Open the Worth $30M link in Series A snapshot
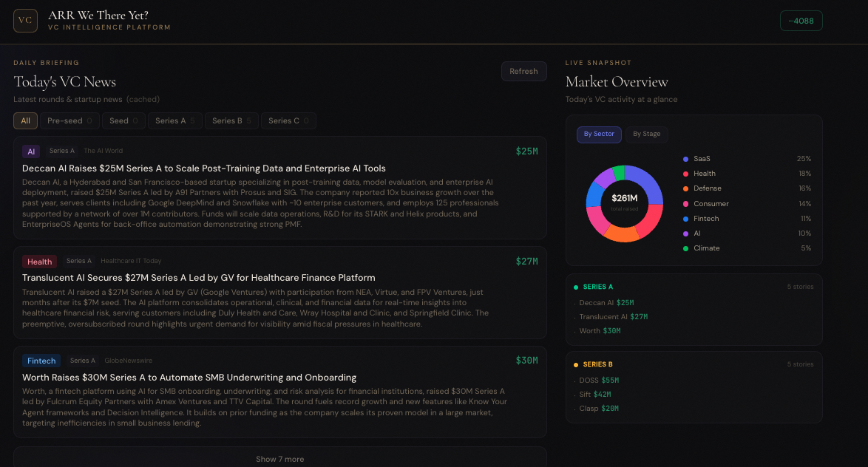Viewport: 868px width, 467px height. (598, 330)
